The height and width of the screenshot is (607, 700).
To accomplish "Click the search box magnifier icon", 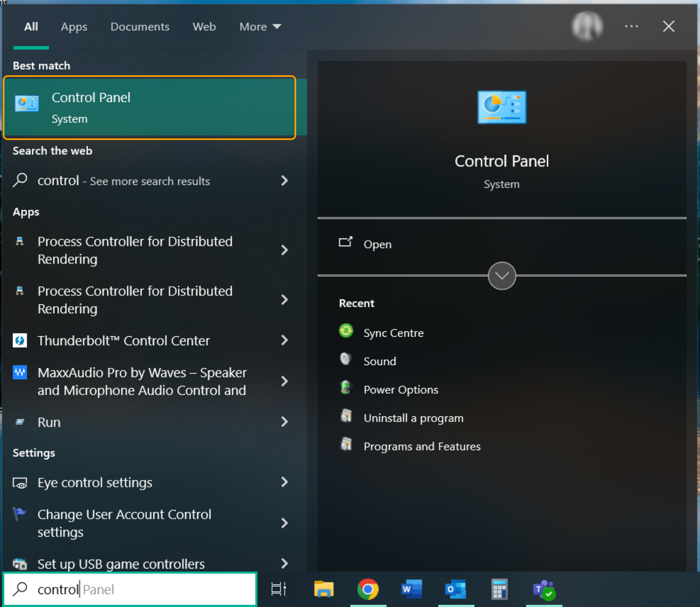I will pyautogui.click(x=20, y=589).
